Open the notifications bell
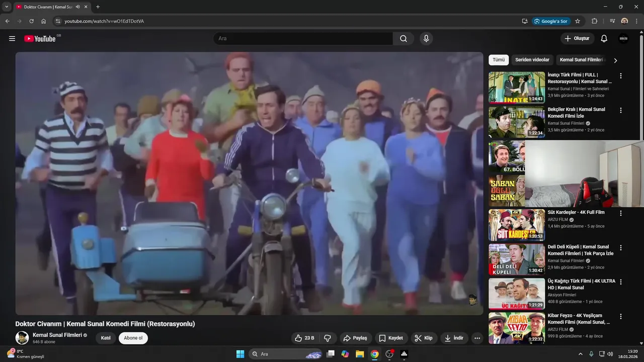The image size is (644, 362). pos(604,39)
